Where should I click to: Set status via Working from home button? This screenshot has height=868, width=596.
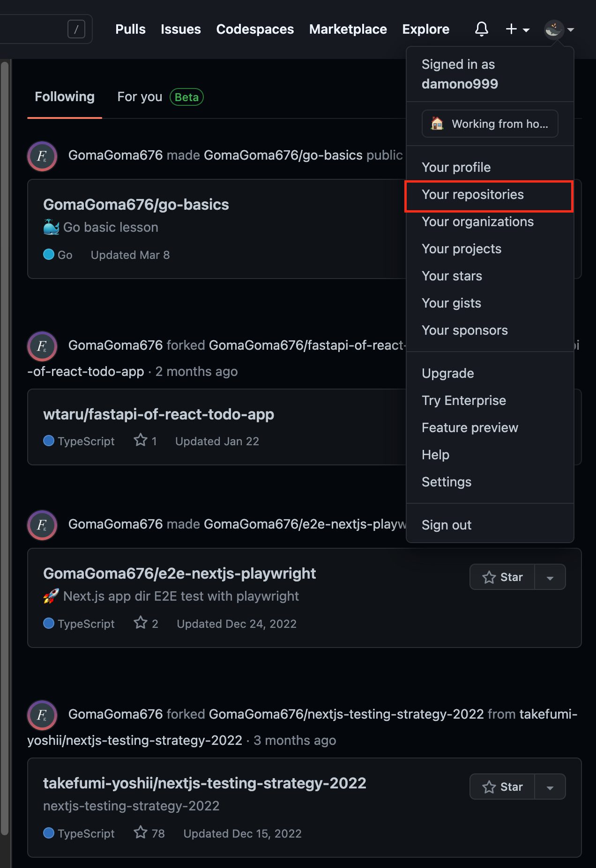[x=490, y=124]
